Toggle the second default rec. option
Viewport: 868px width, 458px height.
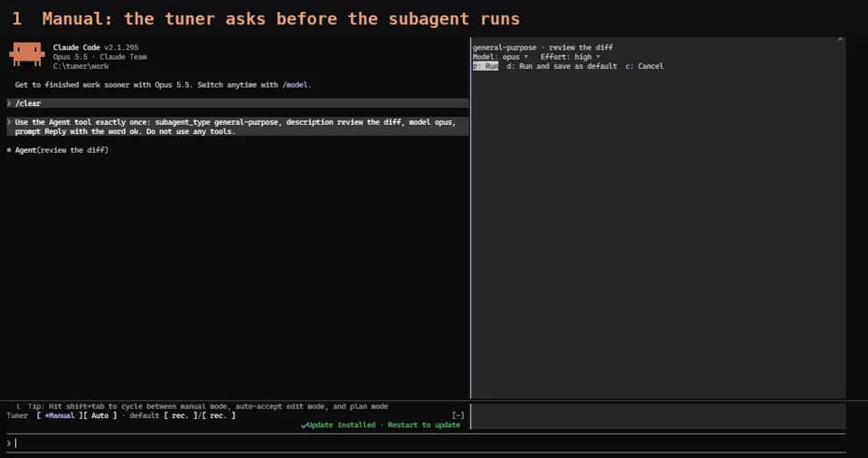click(218, 415)
